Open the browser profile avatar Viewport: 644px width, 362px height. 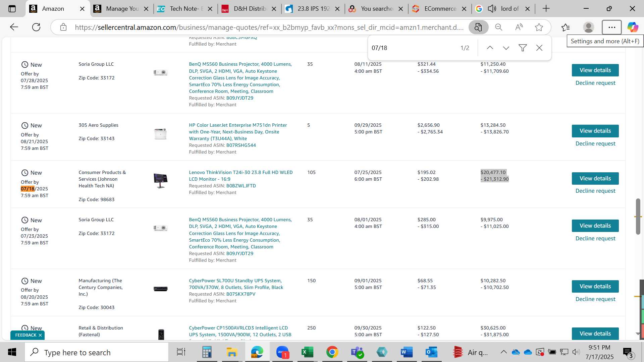[589, 27]
